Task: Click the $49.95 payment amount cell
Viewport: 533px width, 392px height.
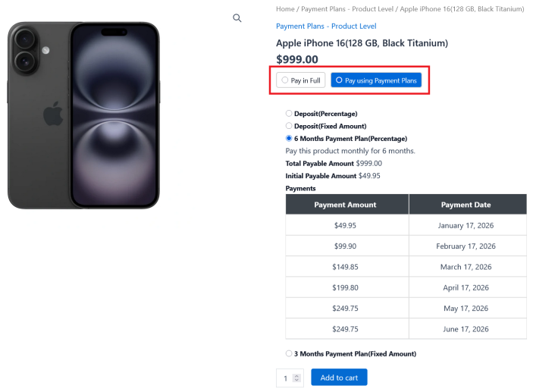Action: (346, 225)
